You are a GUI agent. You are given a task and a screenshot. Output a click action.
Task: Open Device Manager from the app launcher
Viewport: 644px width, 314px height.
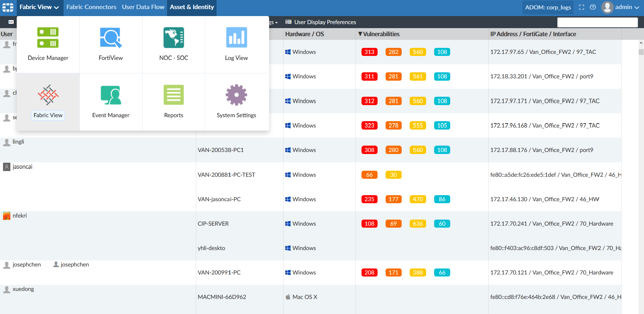pyautogui.click(x=48, y=44)
